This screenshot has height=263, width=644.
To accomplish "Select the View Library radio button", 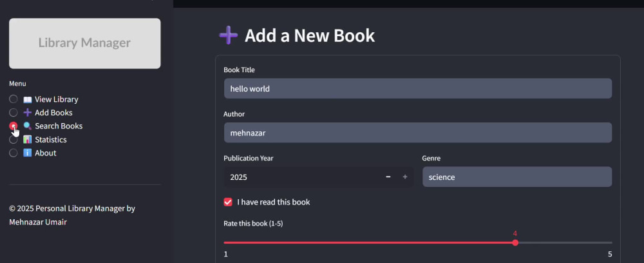I will (14, 99).
